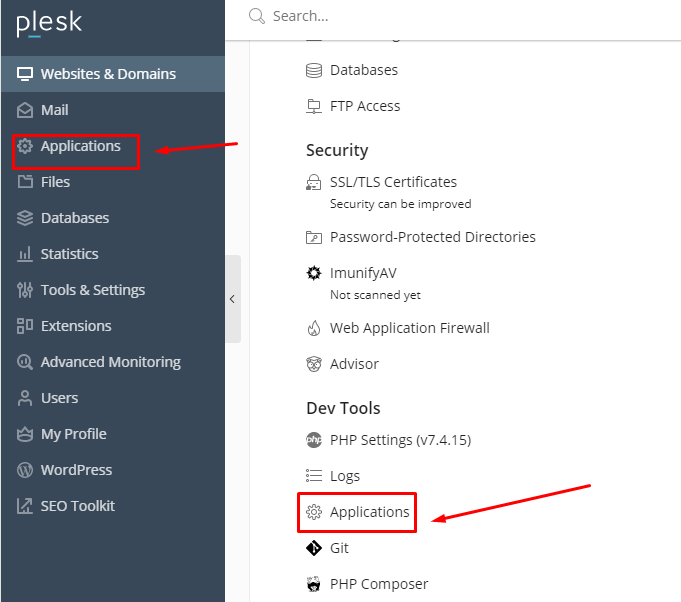The image size is (681, 602).
Task: Click the Password-Protected Directories folder icon
Action: click(x=314, y=237)
